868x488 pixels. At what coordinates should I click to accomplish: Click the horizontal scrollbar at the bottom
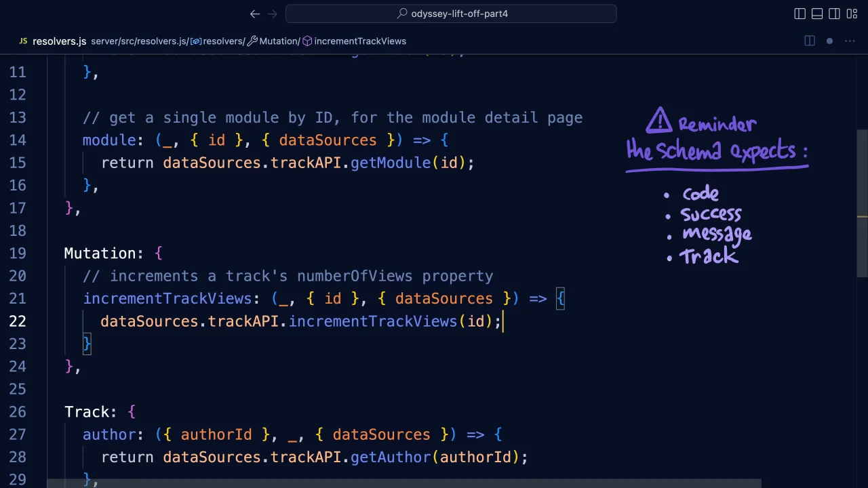tap(404, 483)
